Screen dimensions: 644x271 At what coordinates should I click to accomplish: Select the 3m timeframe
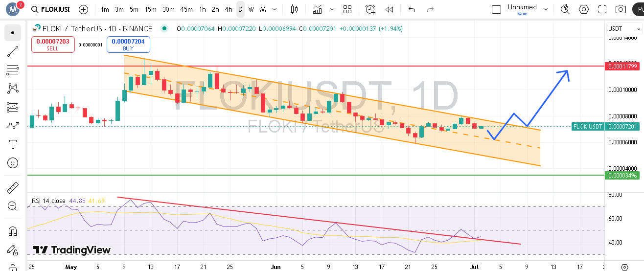(119, 9)
